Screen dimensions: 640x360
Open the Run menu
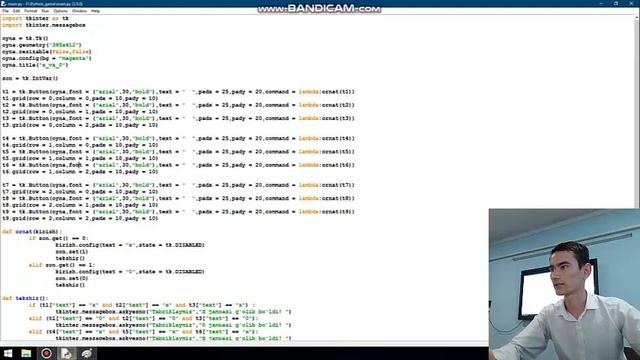(45, 11)
